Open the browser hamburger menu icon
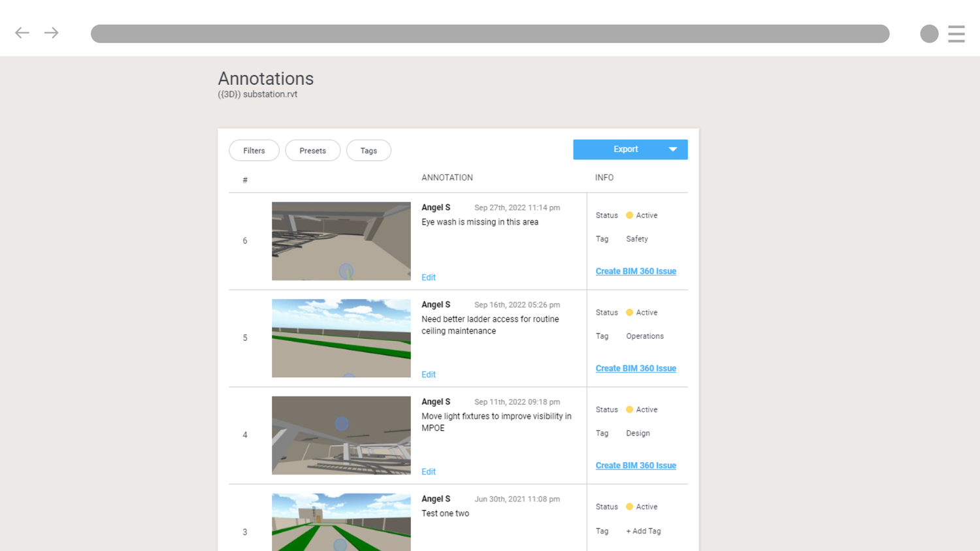This screenshot has height=551, width=980. [x=956, y=33]
